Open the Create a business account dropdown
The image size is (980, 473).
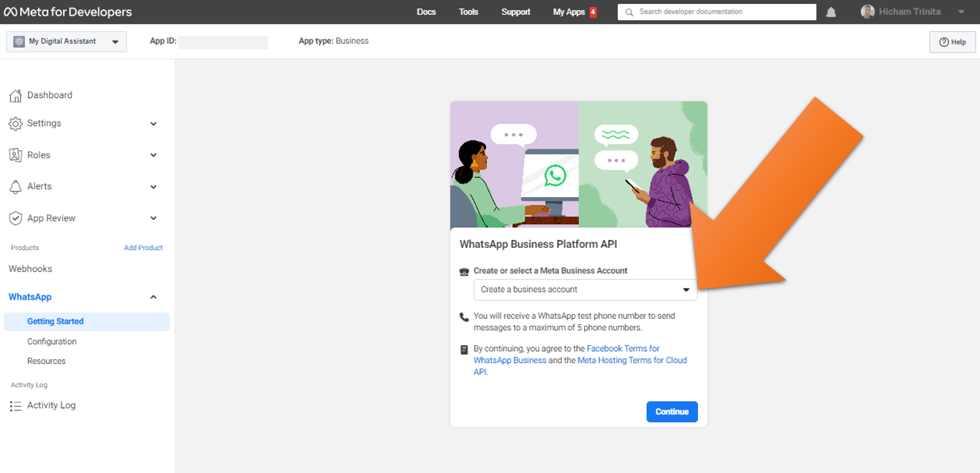click(x=585, y=290)
